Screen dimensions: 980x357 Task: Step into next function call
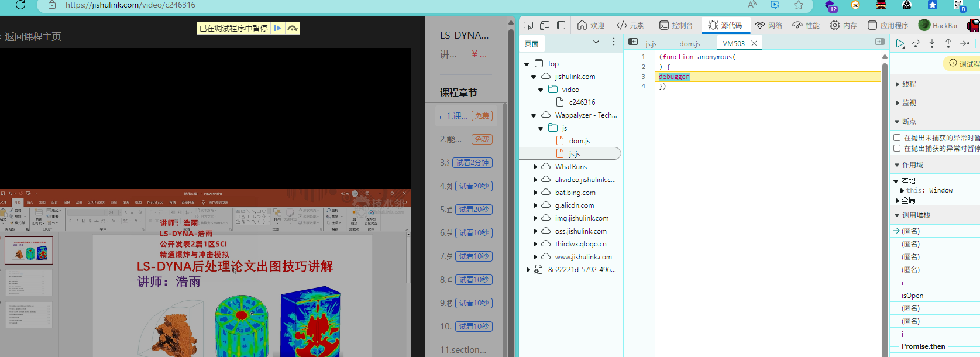tap(932, 43)
